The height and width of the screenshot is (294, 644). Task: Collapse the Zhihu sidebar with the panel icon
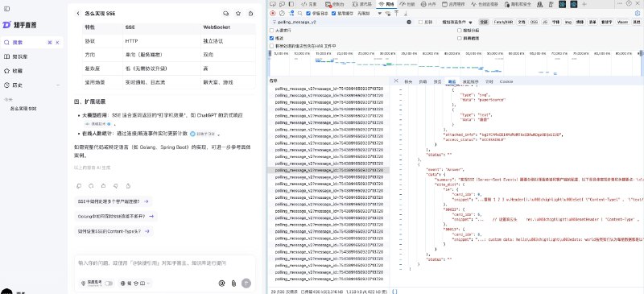tap(6, 9)
